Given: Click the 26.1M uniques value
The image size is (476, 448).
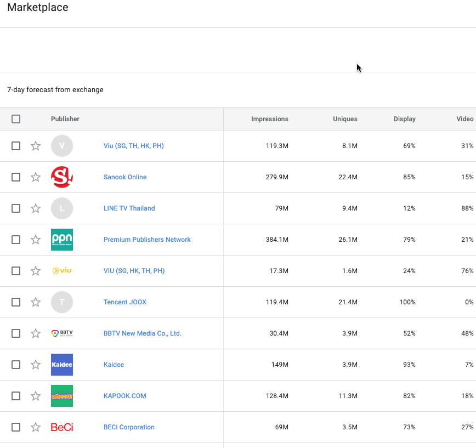Looking at the screenshot, I should [348, 240].
